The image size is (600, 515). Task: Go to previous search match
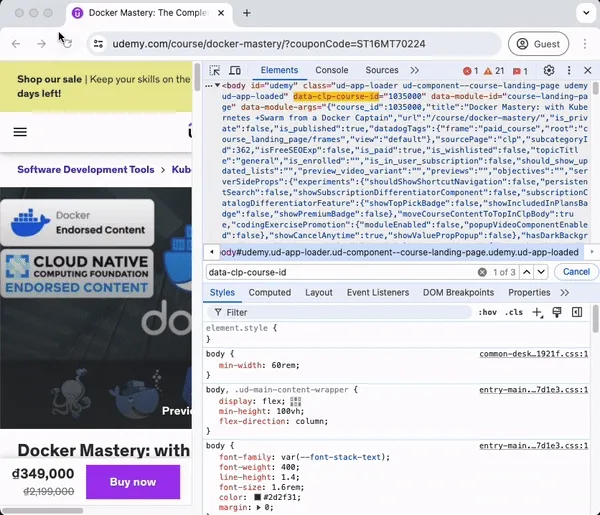point(526,272)
